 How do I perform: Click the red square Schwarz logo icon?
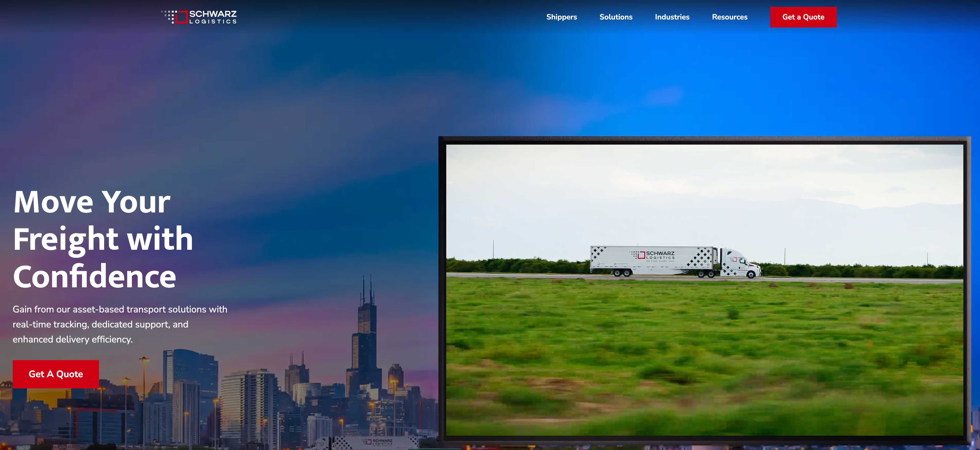(182, 17)
